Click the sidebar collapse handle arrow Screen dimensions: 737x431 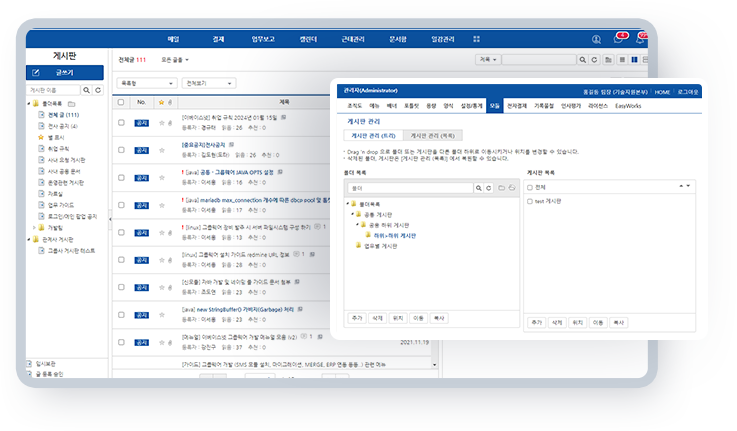pyautogui.click(x=110, y=219)
